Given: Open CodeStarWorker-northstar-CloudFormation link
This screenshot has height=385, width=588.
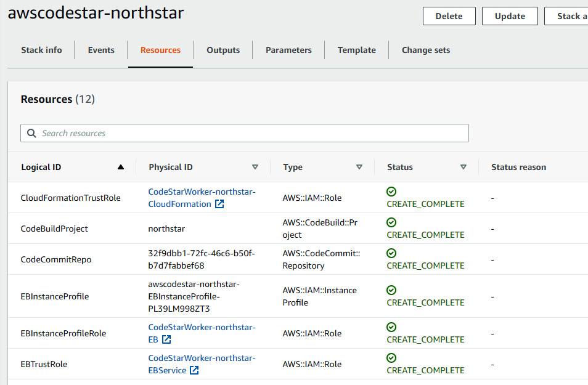Looking at the screenshot, I should pos(202,198).
